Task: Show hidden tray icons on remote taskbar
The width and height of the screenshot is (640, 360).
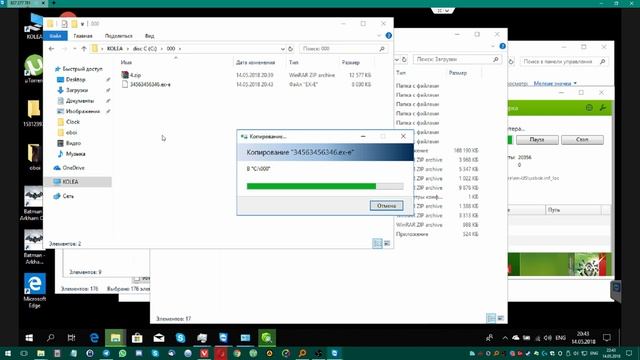Action: coord(505,338)
